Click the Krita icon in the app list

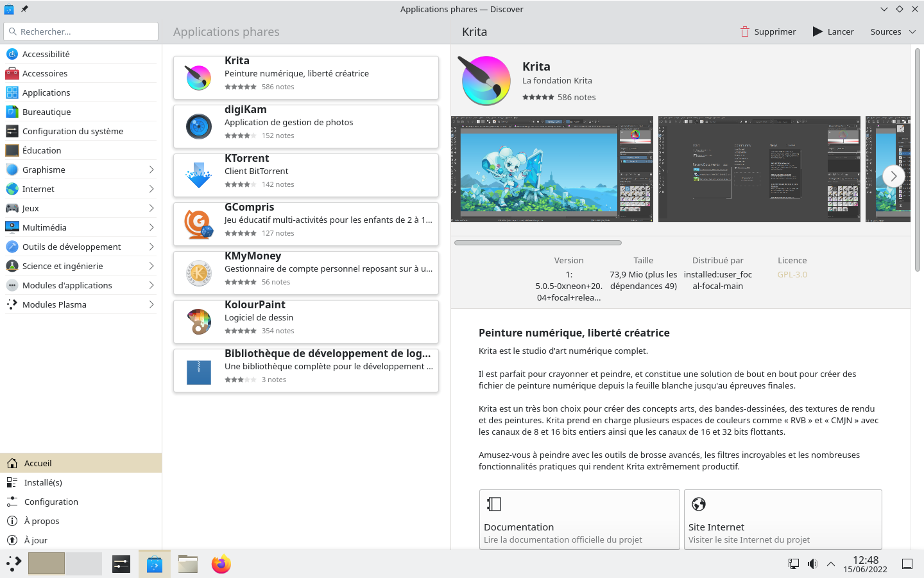pos(198,78)
